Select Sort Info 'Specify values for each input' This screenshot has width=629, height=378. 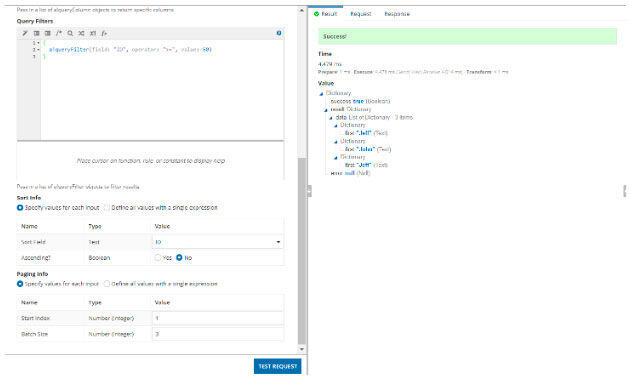(20, 207)
